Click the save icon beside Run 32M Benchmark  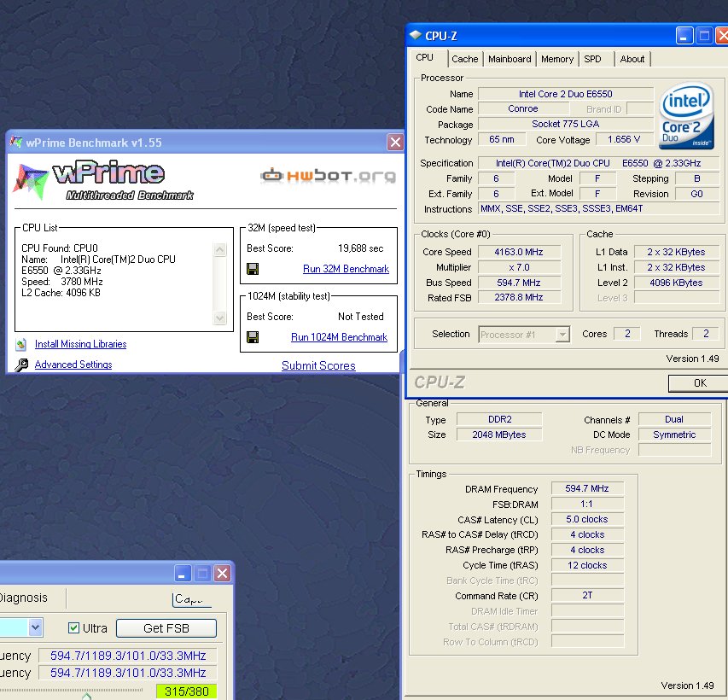point(253,269)
